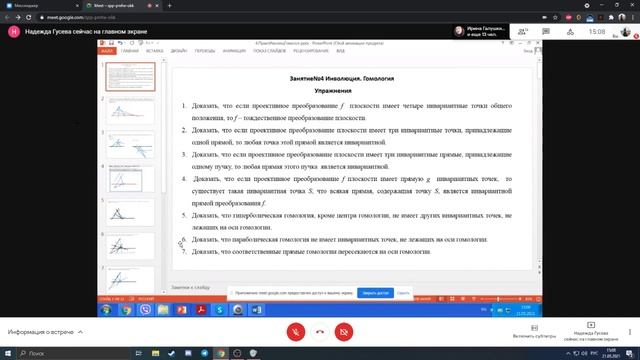Enable captions via Включить субтитры

[534, 331]
